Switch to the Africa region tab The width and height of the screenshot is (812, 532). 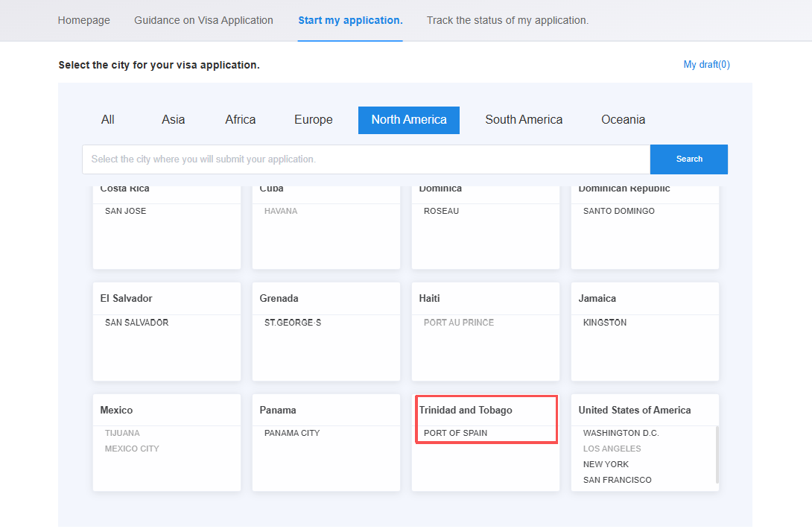[241, 120]
